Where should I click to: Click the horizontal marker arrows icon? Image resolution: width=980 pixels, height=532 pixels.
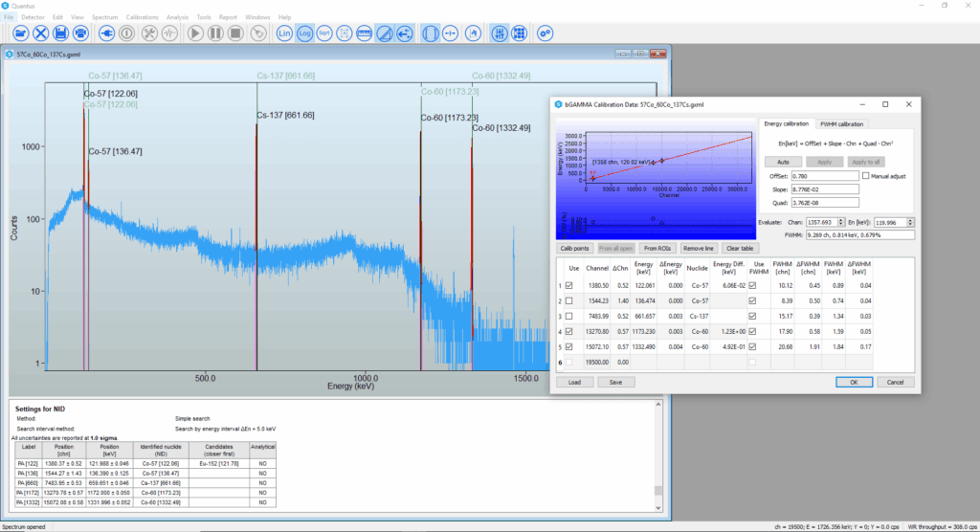click(450, 33)
